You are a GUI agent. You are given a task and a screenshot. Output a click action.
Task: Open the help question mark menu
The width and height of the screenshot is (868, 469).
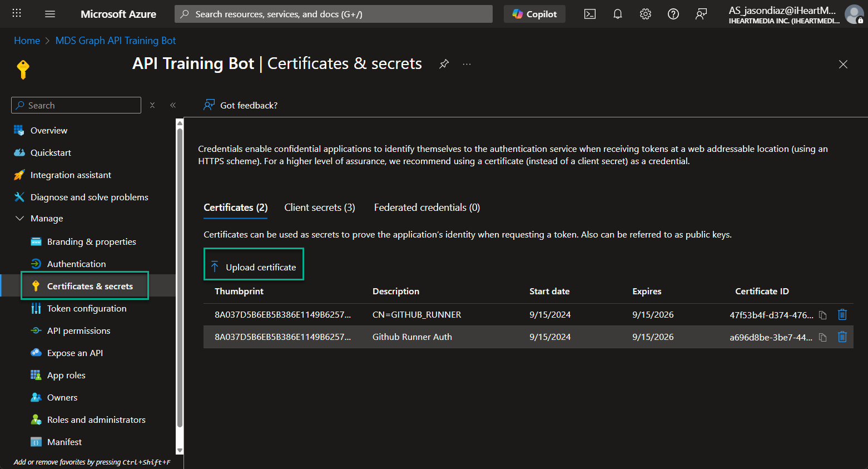click(673, 13)
